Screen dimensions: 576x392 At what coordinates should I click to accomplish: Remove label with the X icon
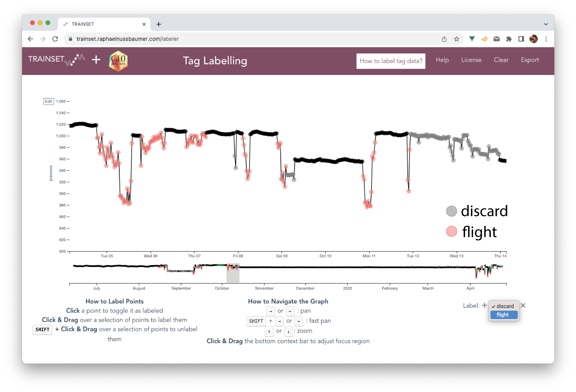[523, 305]
